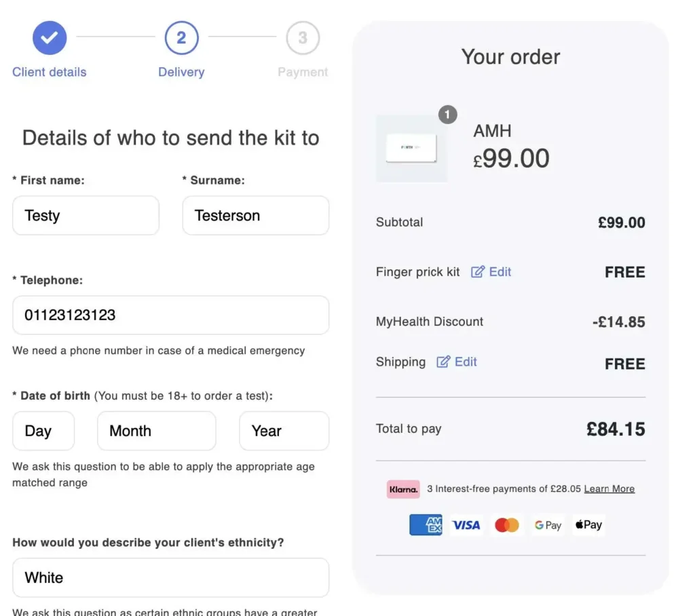The image size is (695, 616).
Task: Choose the Google Pay icon
Action: (x=547, y=524)
